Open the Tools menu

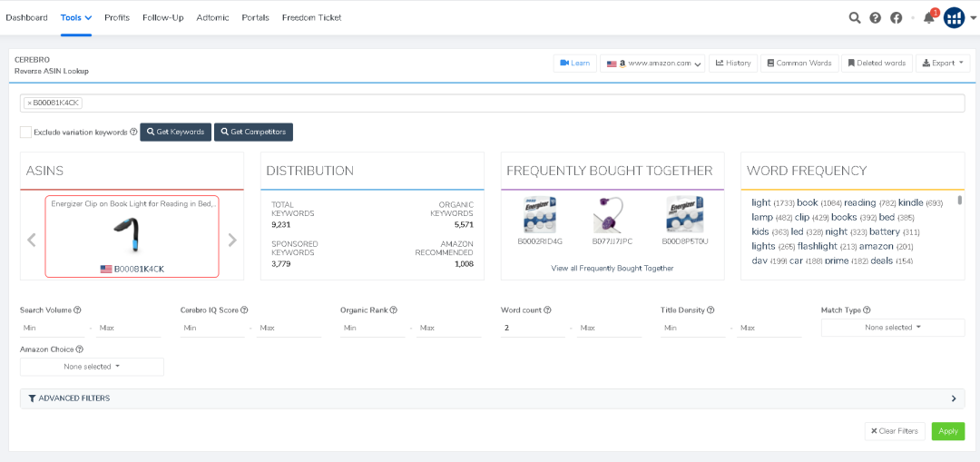coord(76,17)
